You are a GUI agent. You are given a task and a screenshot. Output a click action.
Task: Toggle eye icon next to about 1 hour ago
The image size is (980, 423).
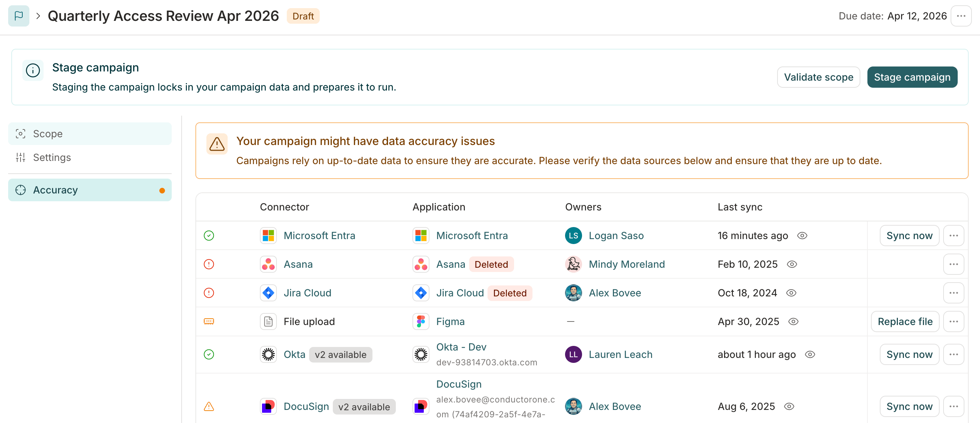(x=810, y=354)
